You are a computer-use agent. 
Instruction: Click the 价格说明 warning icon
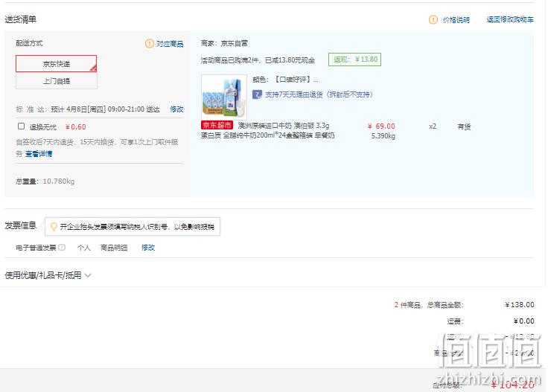(x=433, y=19)
